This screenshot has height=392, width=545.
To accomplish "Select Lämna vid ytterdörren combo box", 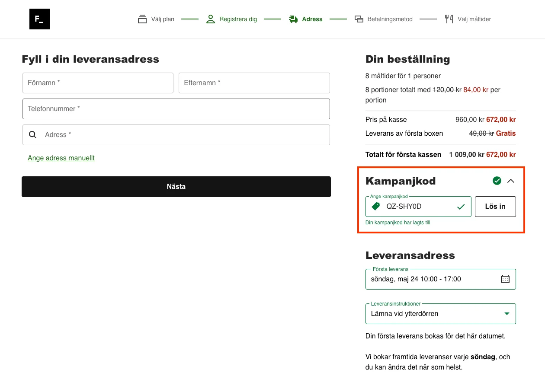I will (441, 314).
